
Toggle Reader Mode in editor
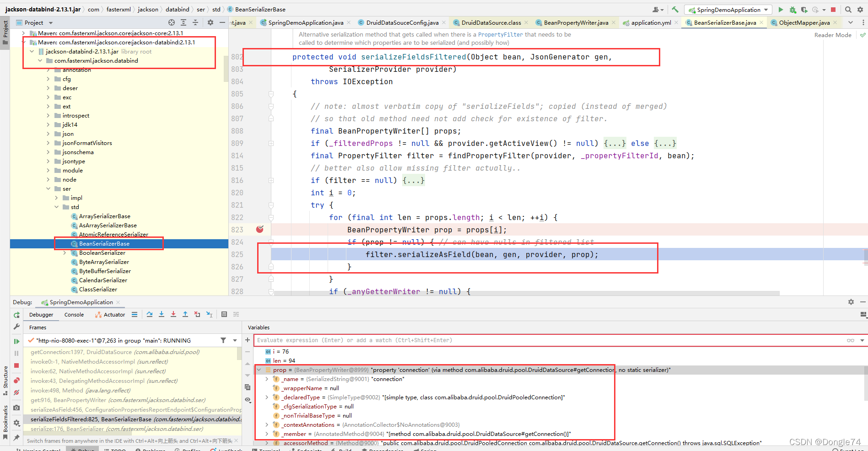pyautogui.click(x=833, y=35)
